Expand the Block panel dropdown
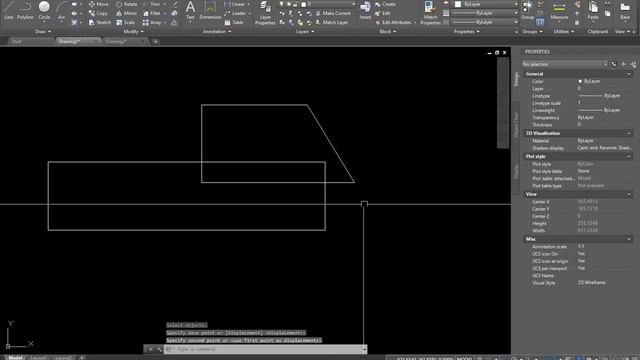The image size is (640, 360). (387, 31)
